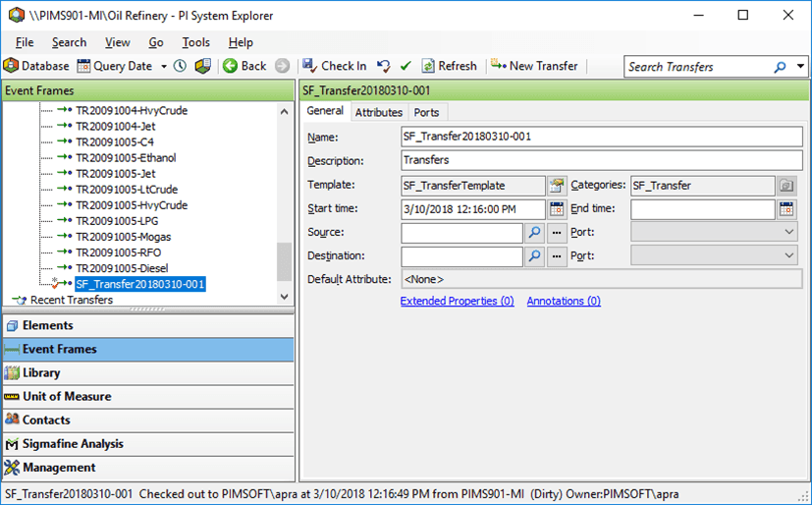
Task: Open the Elements navigation section
Action: [148, 326]
